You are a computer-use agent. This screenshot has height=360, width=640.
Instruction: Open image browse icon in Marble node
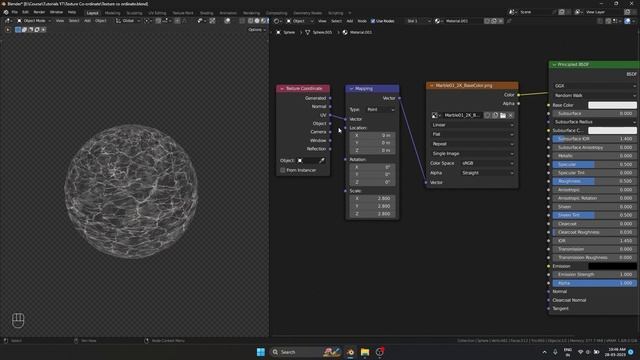pos(436,116)
